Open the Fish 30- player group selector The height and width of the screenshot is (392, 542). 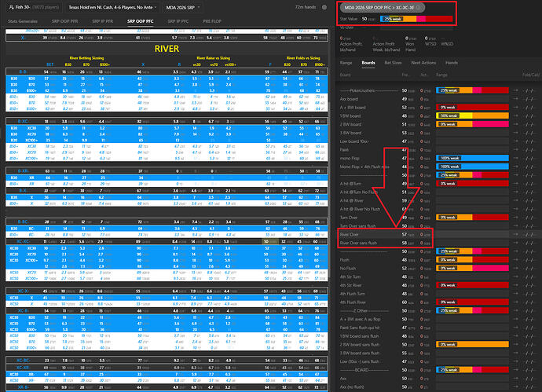[34, 7]
